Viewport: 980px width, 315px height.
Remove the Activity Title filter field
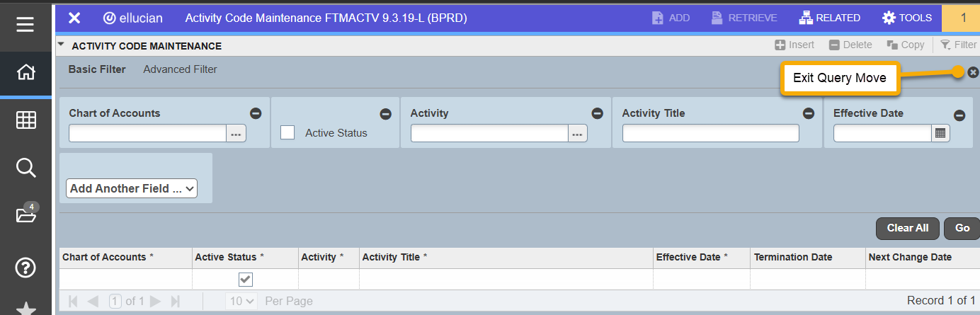[808, 113]
